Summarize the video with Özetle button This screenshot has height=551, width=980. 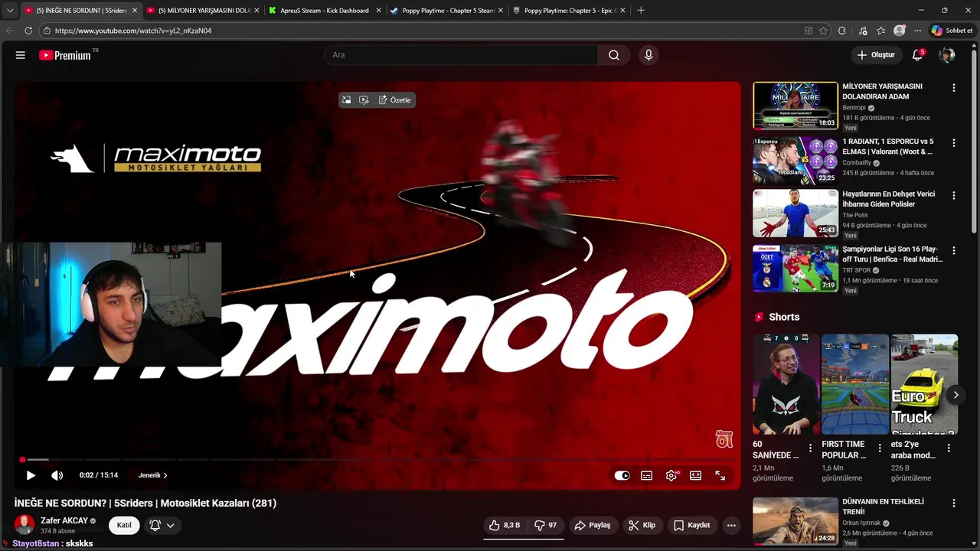click(x=394, y=100)
